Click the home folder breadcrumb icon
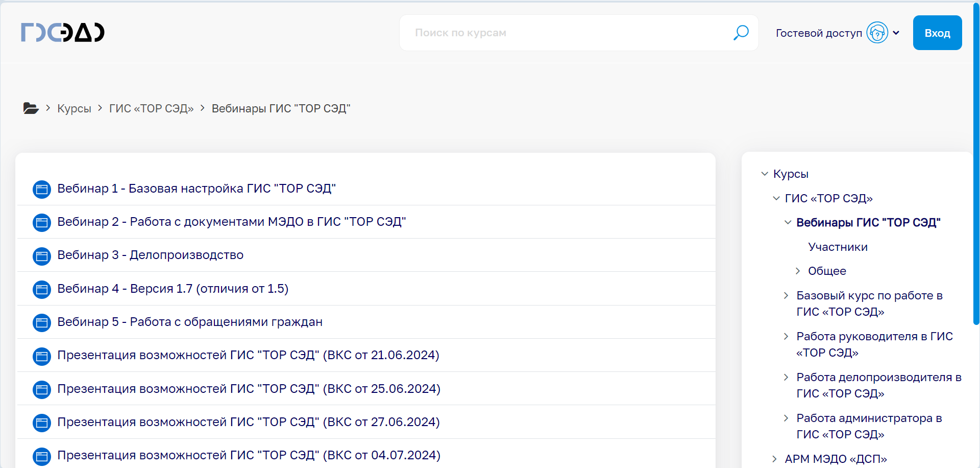The width and height of the screenshot is (980, 468). click(31, 108)
